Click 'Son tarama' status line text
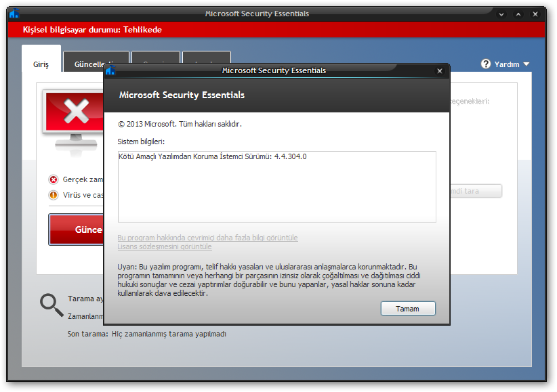This screenshot has width=557, height=392. point(147,334)
